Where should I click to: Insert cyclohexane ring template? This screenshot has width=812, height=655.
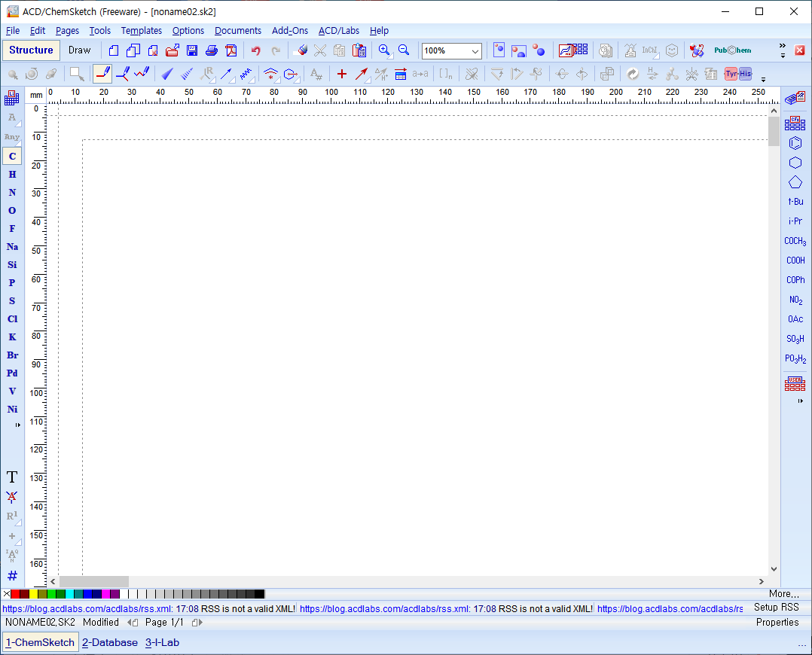(x=795, y=163)
